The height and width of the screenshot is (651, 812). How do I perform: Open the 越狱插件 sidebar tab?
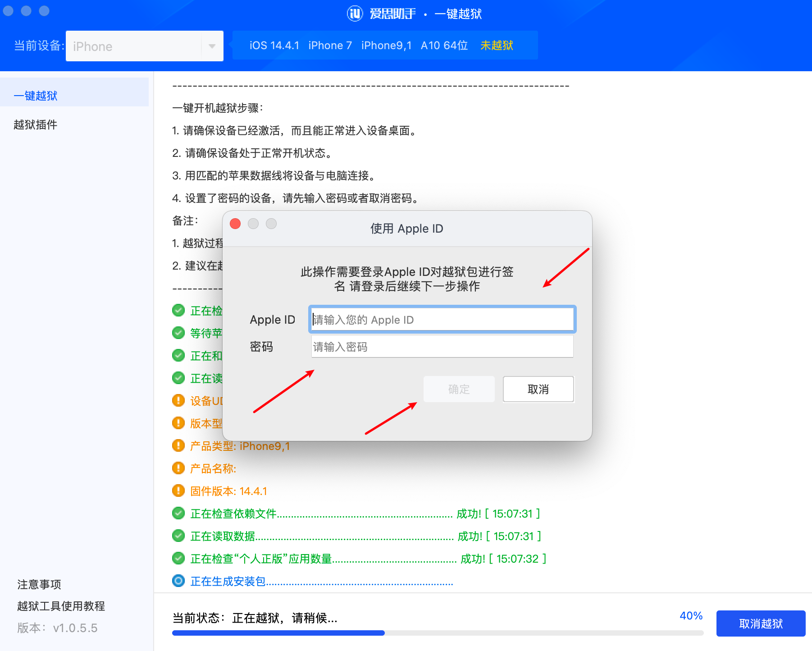point(36,124)
